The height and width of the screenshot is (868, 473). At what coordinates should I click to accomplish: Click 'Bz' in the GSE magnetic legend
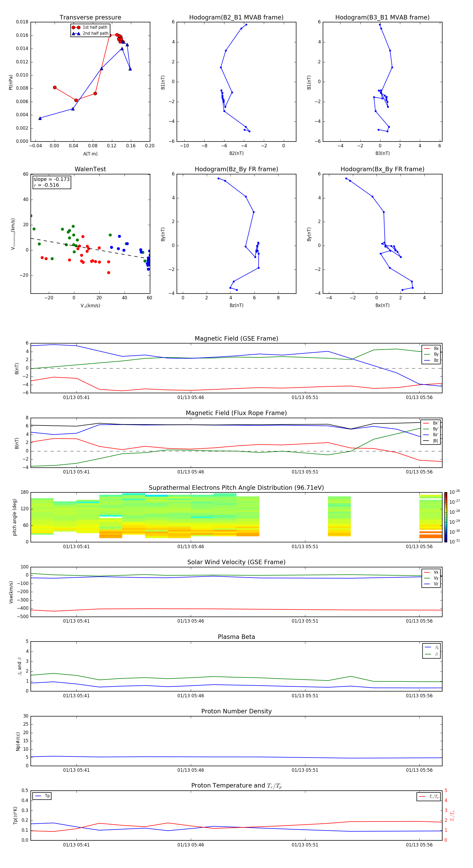point(431,360)
